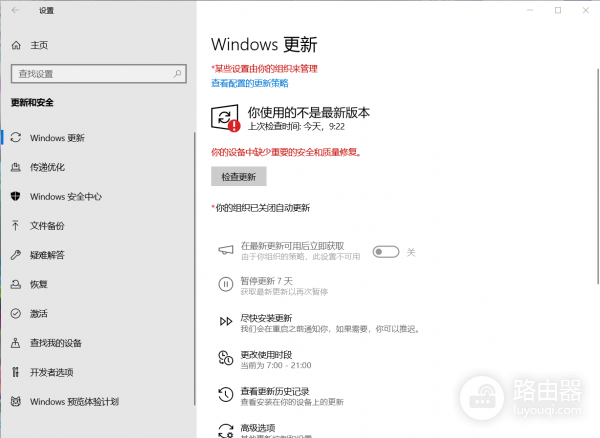Image resolution: width=600 pixels, height=438 pixels.
Task: Toggle 在最新更新可用后立即获取 switch
Action: 386,252
